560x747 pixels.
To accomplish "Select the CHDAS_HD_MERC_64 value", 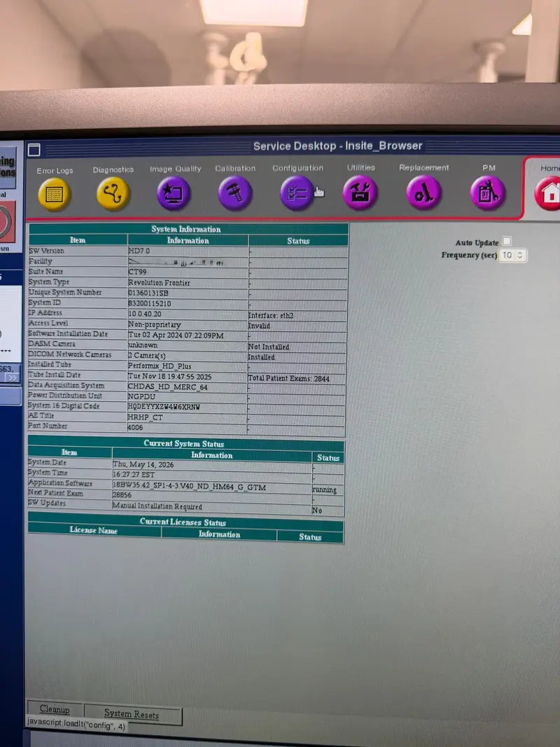I will point(167,387).
